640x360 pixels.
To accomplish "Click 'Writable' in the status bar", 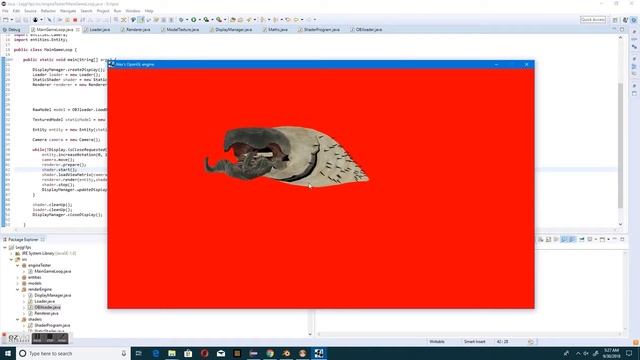I will (437, 342).
